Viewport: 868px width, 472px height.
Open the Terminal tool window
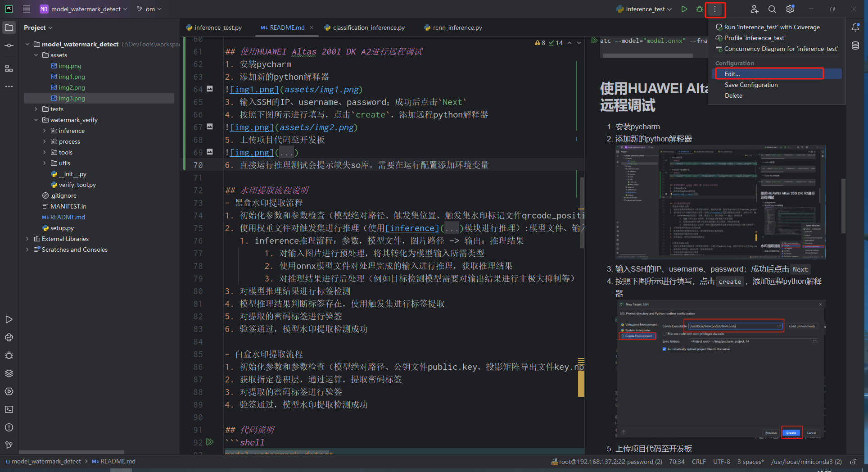[x=9, y=409]
